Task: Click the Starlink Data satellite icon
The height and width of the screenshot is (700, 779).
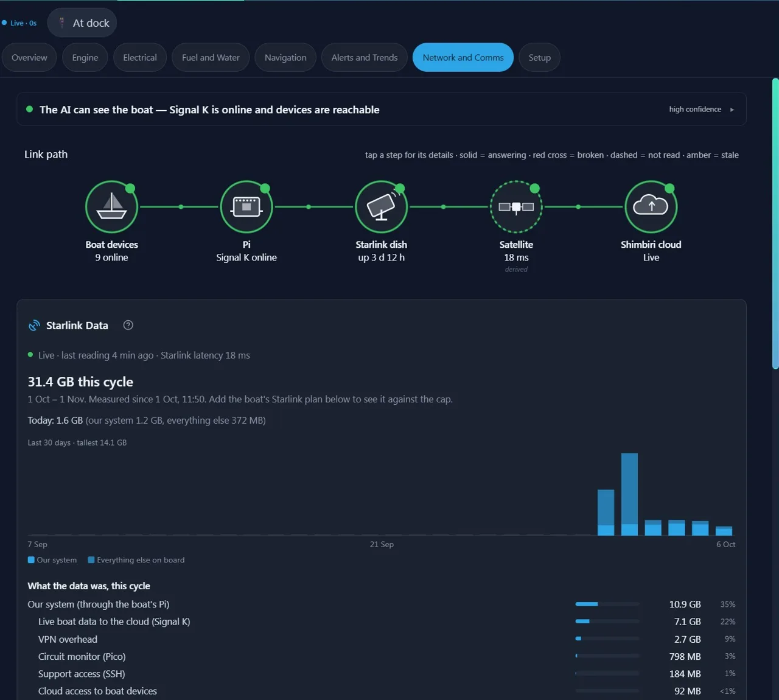Action: coord(34,326)
